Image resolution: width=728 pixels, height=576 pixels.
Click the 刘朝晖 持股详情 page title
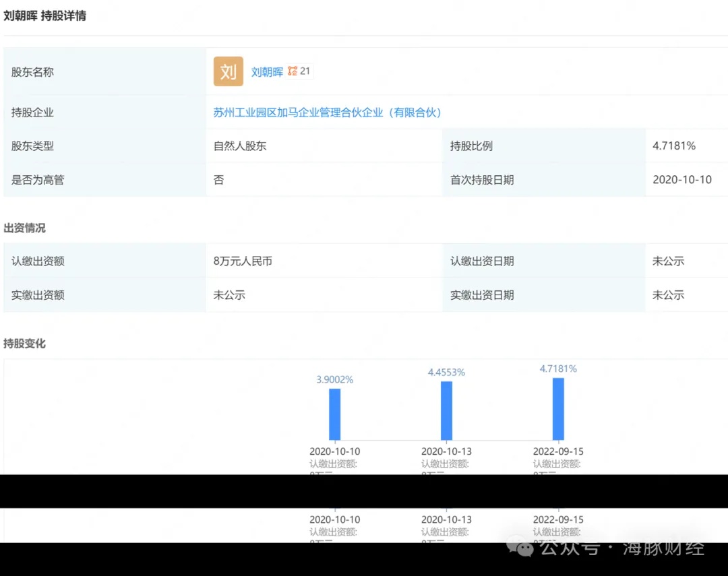click(x=44, y=15)
